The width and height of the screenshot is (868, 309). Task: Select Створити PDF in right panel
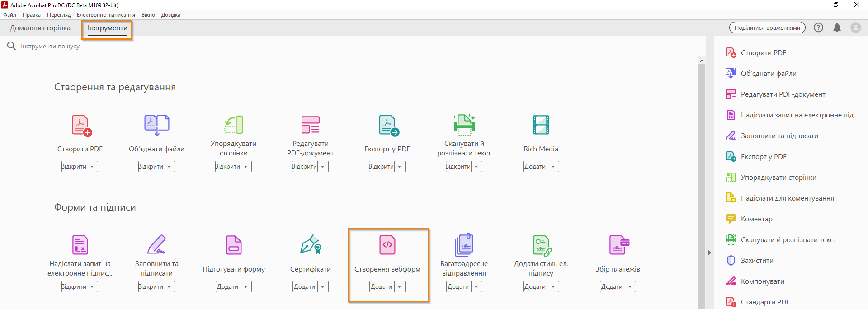point(755,52)
